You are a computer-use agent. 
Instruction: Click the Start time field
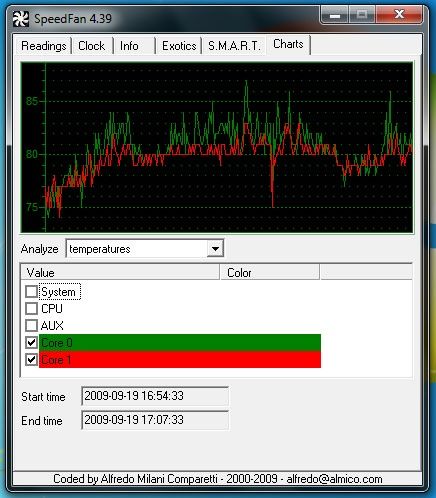tap(155, 396)
